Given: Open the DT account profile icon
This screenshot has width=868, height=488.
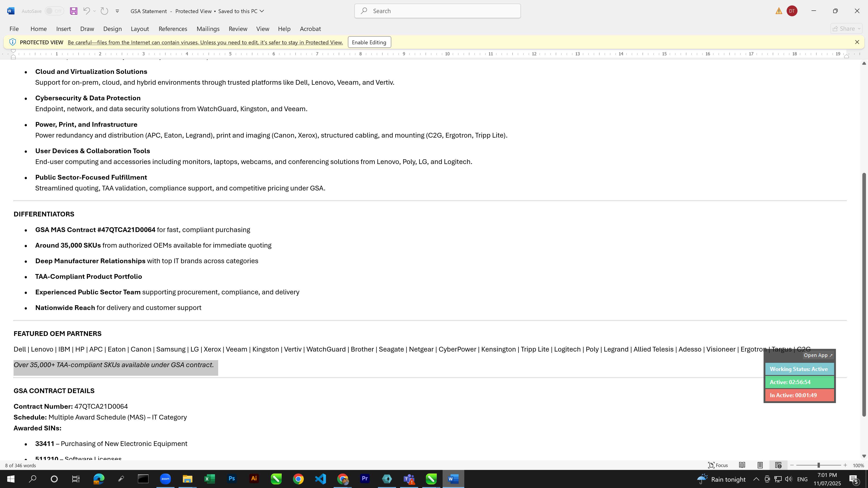Looking at the screenshot, I should [792, 11].
